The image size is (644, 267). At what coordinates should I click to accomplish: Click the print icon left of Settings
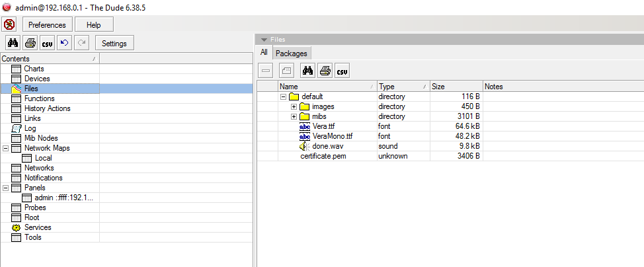point(30,43)
